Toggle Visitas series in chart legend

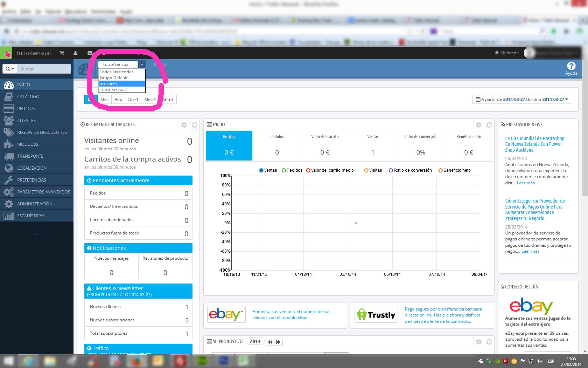pos(373,170)
